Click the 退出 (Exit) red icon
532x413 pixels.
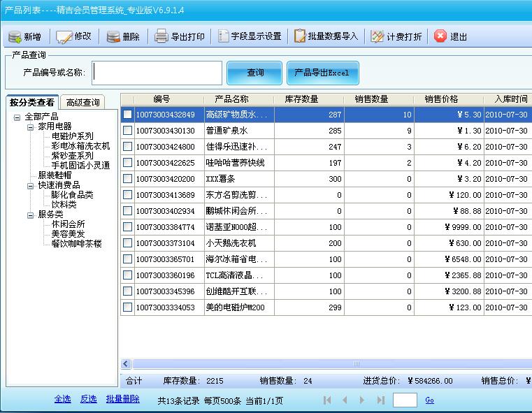coord(440,36)
